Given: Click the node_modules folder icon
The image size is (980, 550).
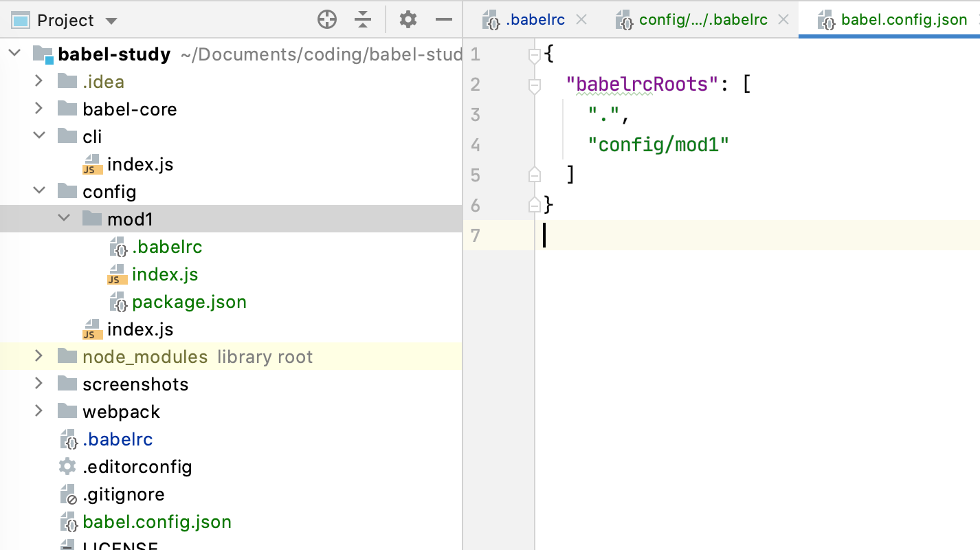Looking at the screenshot, I should [x=67, y=356].
